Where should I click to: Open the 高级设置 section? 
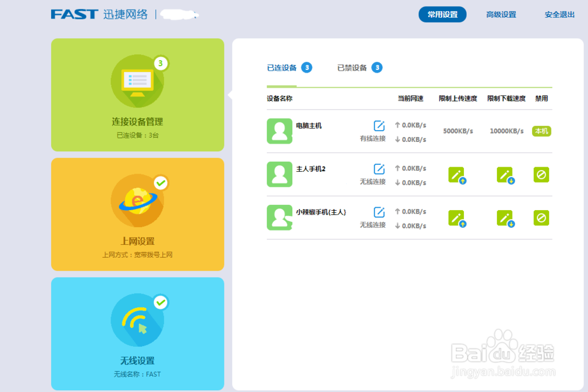click(501, 14)
